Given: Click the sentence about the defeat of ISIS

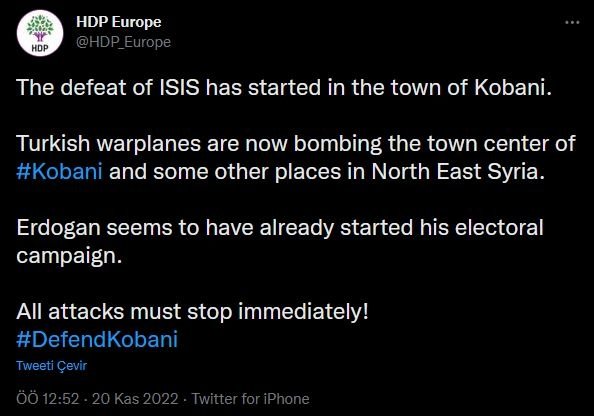Looking at the screenshot, I should pyautogui.click(x=284, y=88).
